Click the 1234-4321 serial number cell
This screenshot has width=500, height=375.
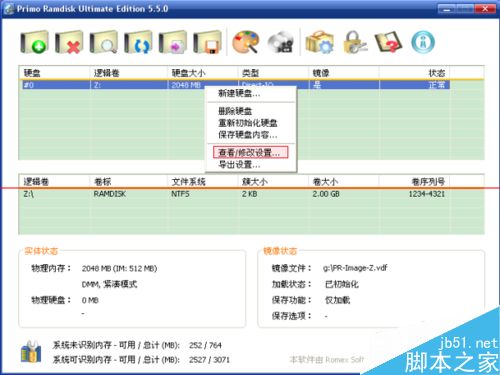pyautogui.click(x=427, y=194)
